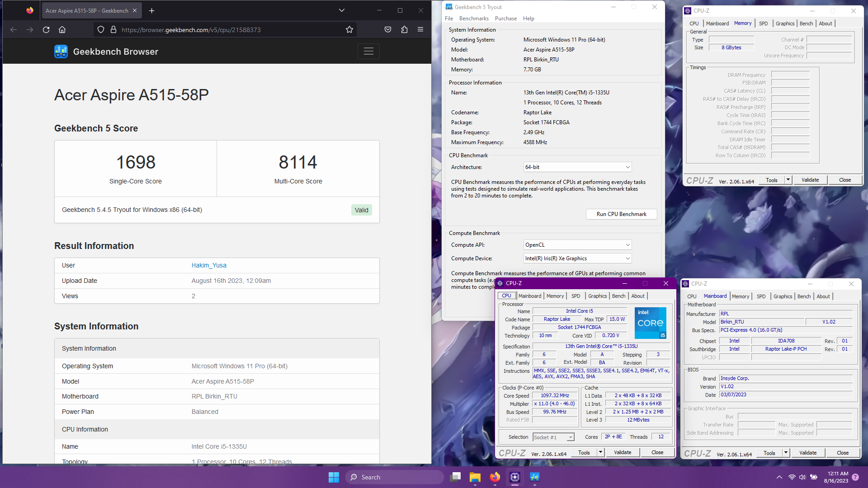
Task: Open Graphics tab in purple CPU-Z window
Action: coord(597,296)
